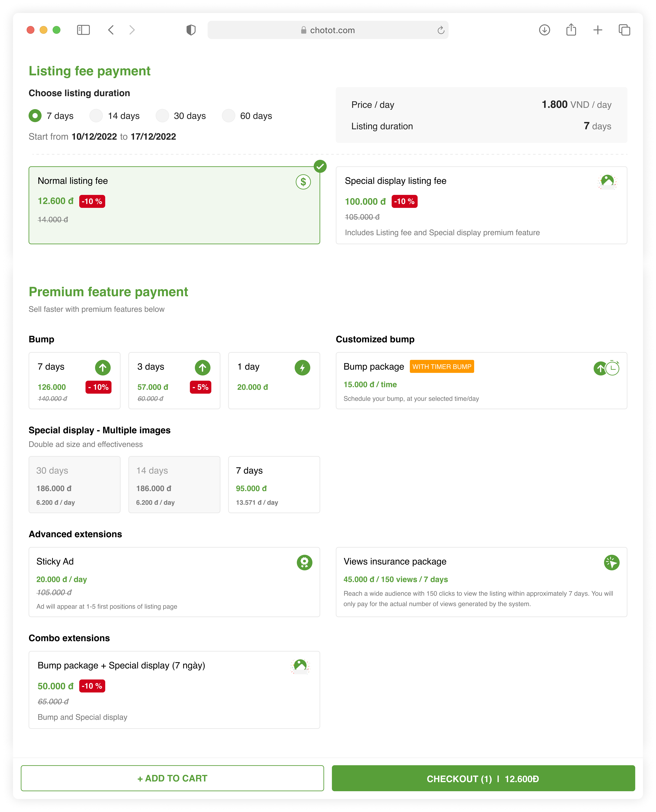The height and width of the screenshot is (812, 656).
Task: Toggle the Safari sidebar icon
Action: [83, 30]
